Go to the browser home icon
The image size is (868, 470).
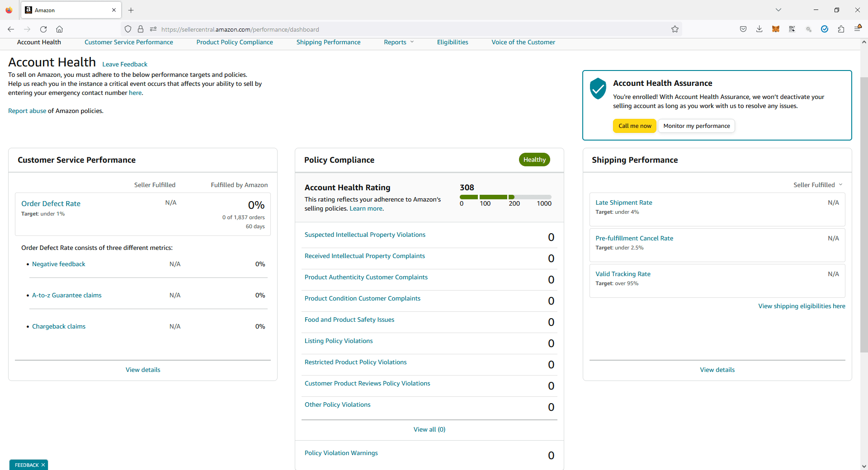(x=59, y=29)
